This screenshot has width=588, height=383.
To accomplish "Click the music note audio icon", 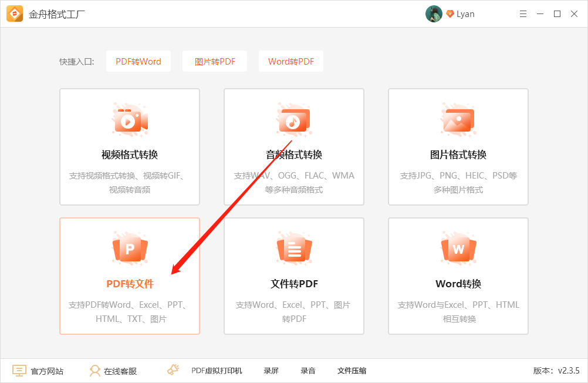I will pyautogui.click(x=294, y=119).
